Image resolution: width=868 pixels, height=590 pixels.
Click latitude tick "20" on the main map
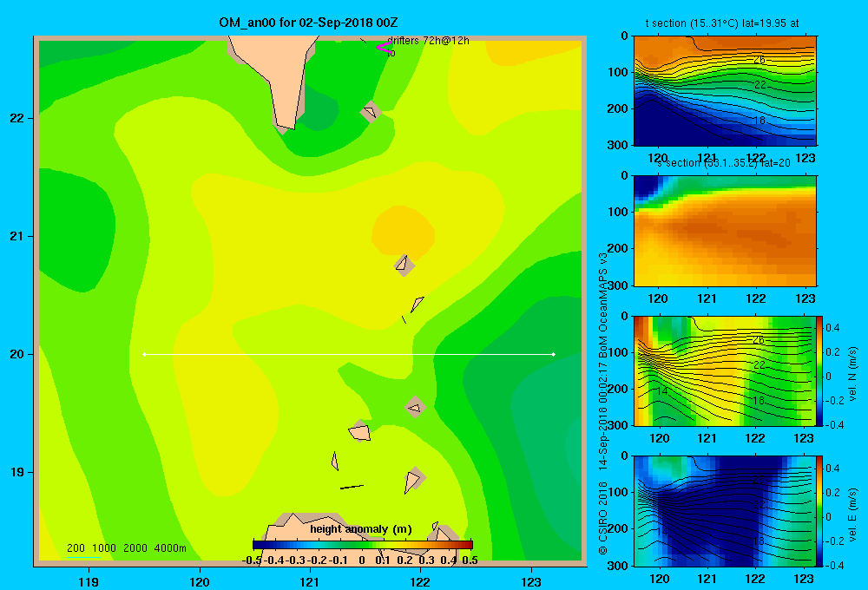point(17,354)
